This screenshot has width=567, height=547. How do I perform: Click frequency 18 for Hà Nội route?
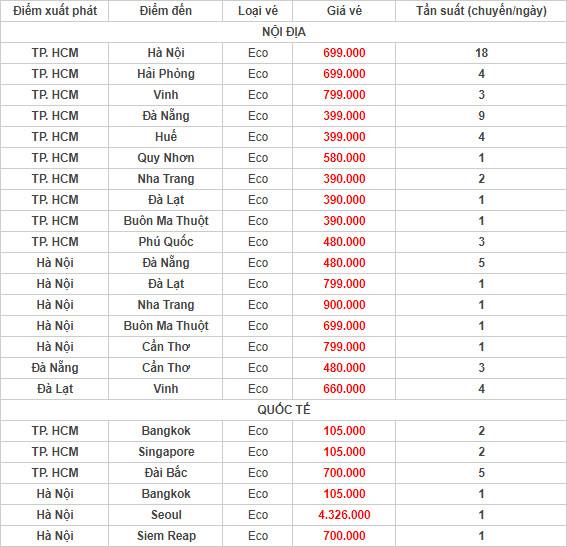(481, 53)
